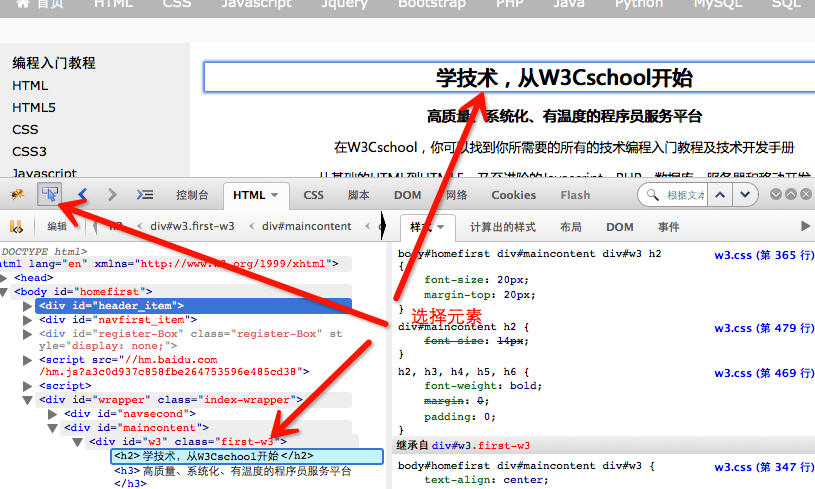Click PHP in the top navigation bar
Screen dimensions: 815x489
(509, 4)
